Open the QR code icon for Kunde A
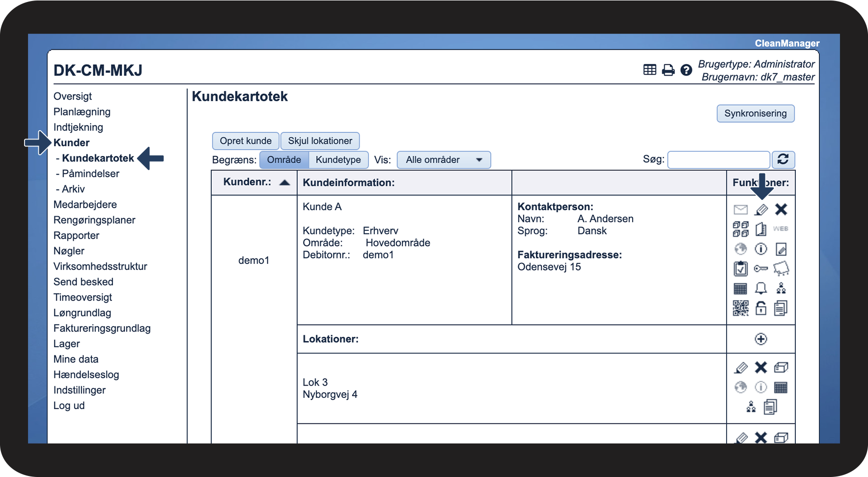Viewport: 868px width, 477px height. click(740, 308)
